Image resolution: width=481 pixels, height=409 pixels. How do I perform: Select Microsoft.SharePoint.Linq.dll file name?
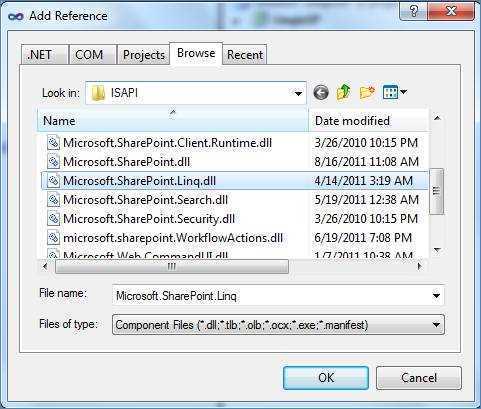click(x=140, y=181)
